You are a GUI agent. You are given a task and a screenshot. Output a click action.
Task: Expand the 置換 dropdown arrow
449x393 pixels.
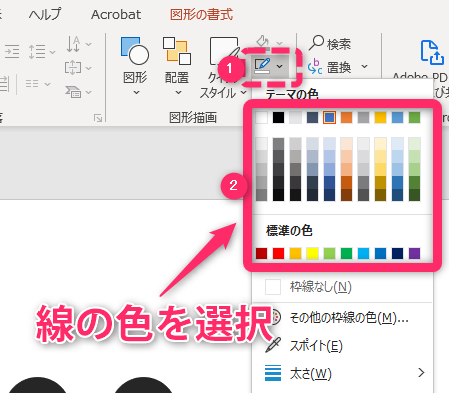pos(365,66)
